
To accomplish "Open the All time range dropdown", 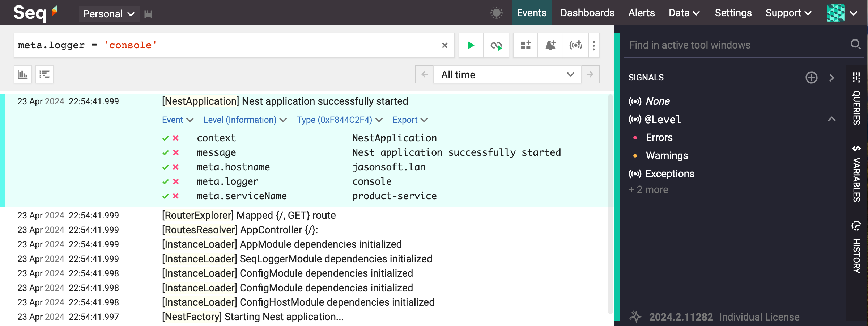I will (x=507, y=75).
